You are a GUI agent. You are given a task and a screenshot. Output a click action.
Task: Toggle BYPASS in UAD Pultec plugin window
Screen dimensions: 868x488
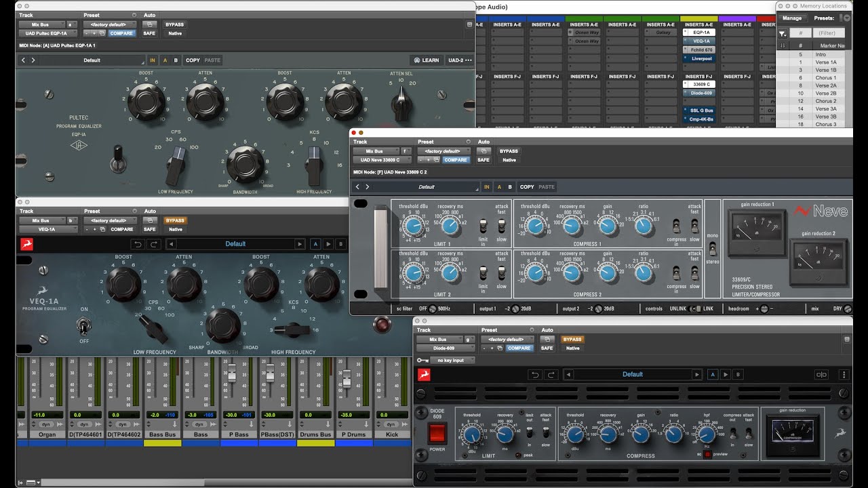pos(175,24)
